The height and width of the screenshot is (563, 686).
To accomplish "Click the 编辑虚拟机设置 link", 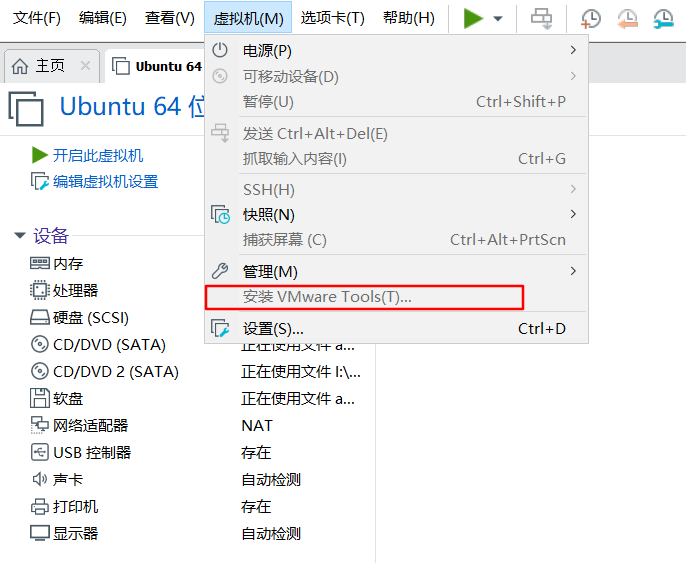I will pyautogui.click(x=105, y=182).
